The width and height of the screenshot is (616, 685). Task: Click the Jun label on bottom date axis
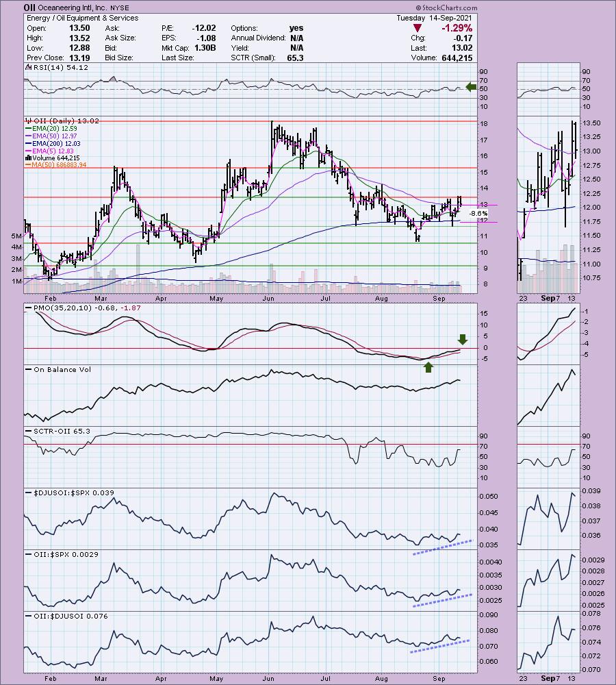[268, 678]
